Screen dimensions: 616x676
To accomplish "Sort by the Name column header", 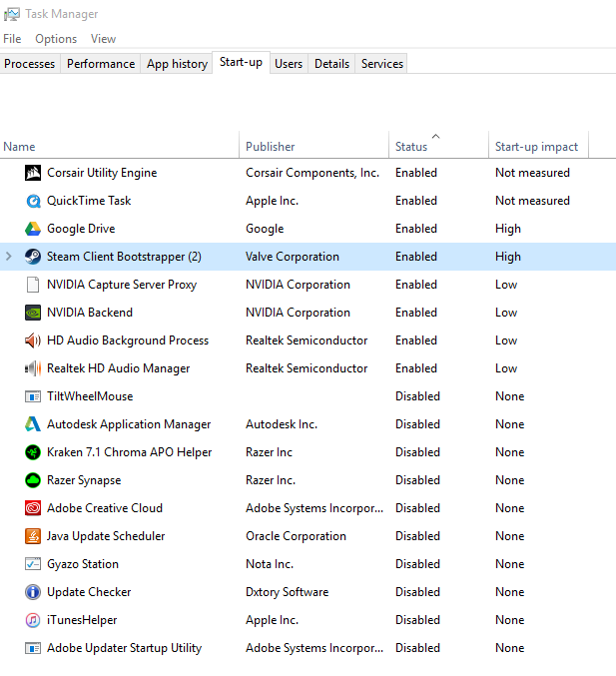I will [120, 146].
